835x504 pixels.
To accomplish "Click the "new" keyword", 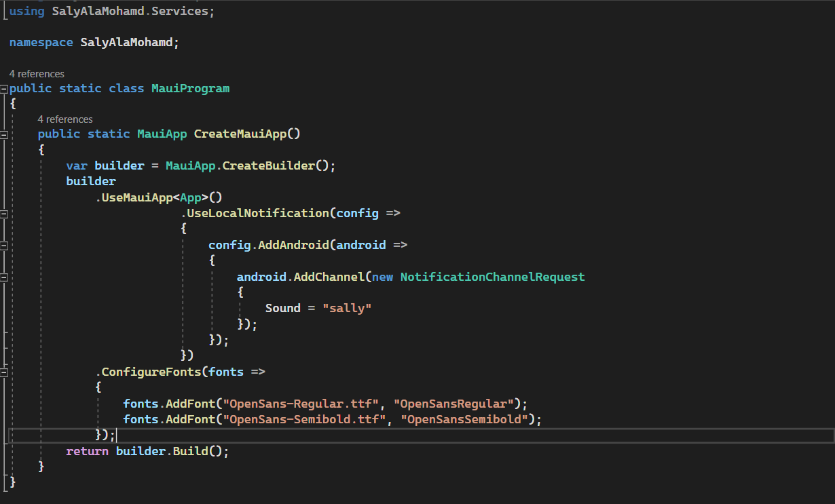I will [x=382, y=277].
